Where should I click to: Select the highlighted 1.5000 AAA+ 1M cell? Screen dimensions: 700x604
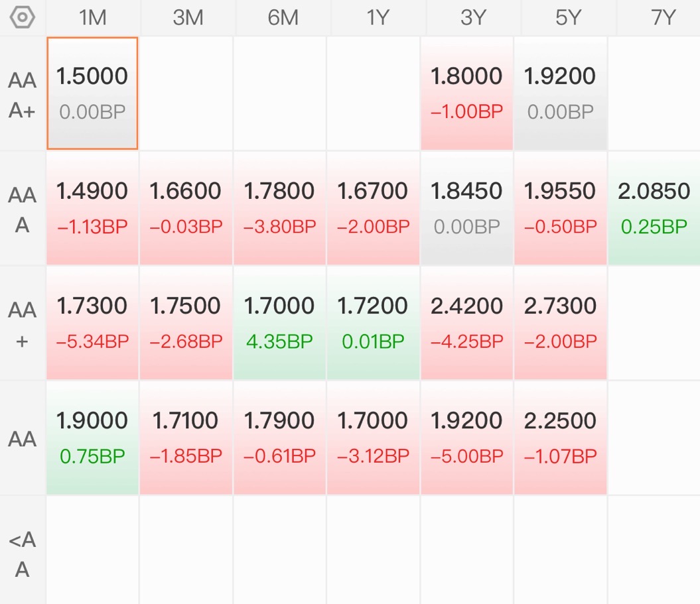pos(92,93)
